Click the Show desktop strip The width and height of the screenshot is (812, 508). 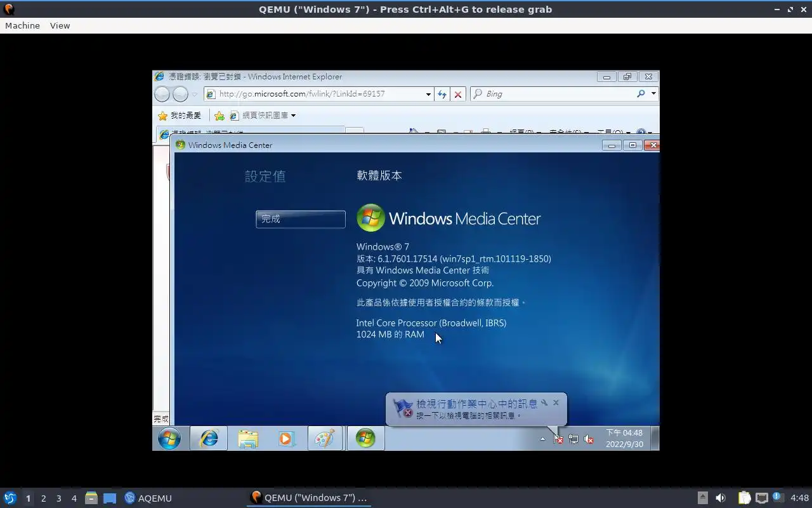click(655, 438)
